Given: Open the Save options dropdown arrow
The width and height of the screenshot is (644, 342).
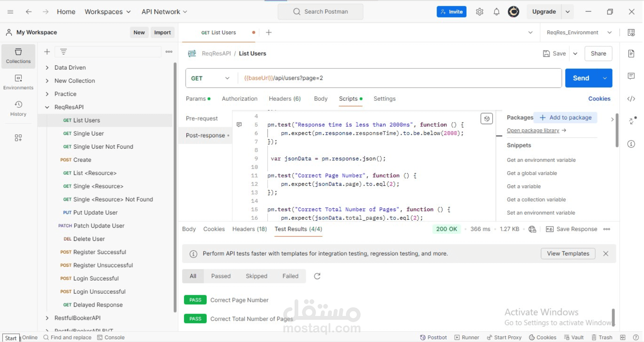Looking at the screenshot, I should (x=575, y=54).
